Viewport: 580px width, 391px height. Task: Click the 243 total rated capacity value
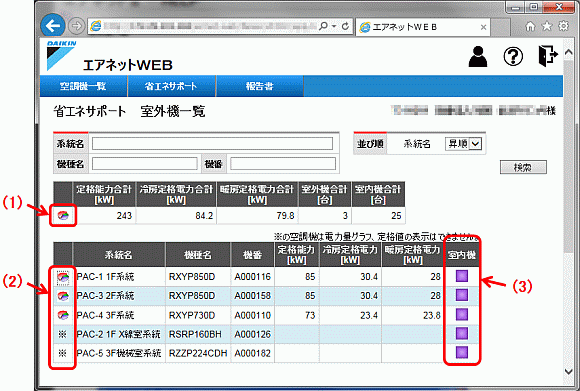[x=124, y=216]
